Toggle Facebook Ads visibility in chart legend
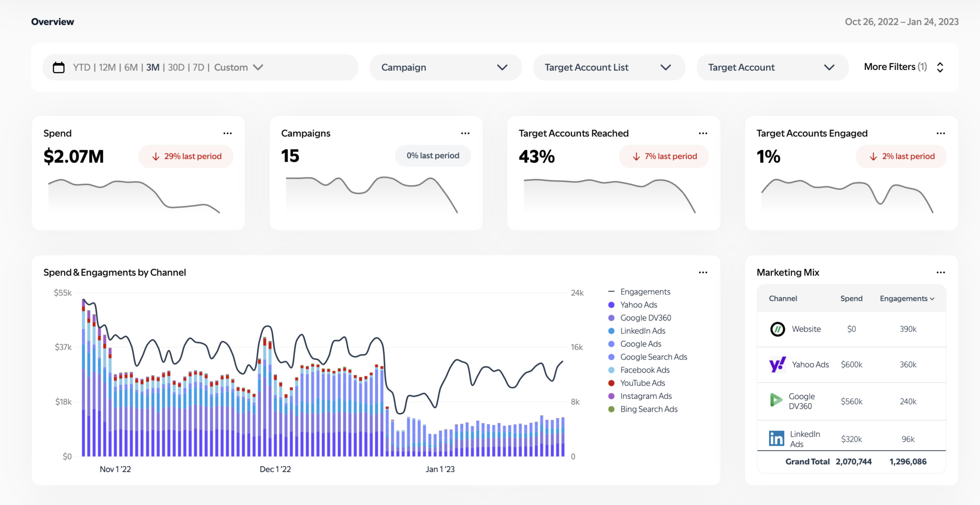The width and height of the screenshot is (980, 505). 644,370
